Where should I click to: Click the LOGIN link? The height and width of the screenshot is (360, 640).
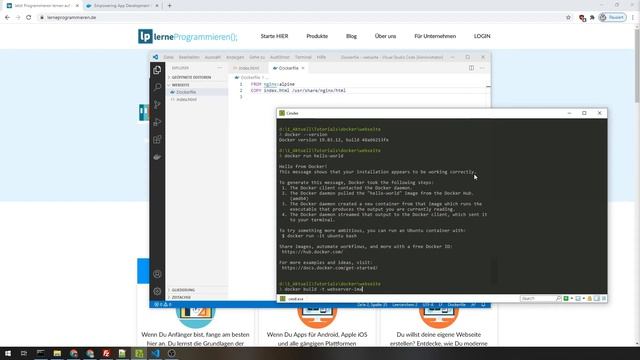(x=482, y=36)
